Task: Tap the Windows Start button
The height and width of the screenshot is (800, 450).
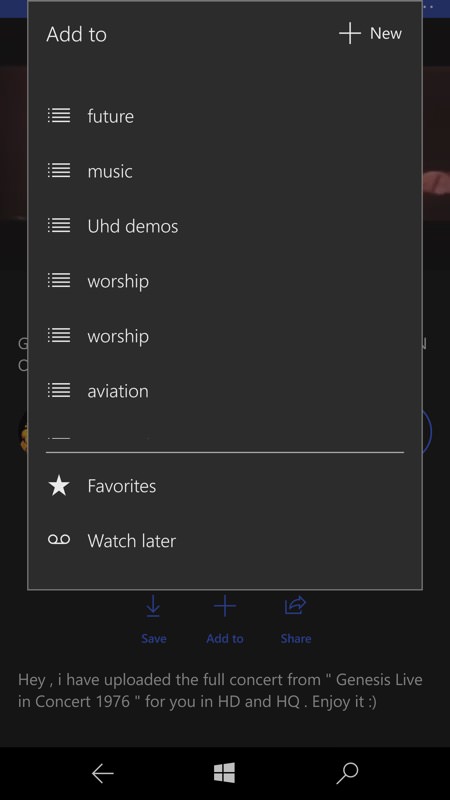Action: [224, 773]
